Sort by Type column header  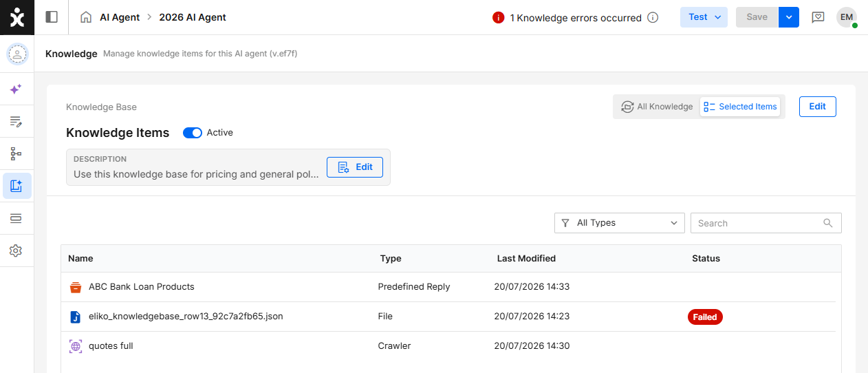[391, 259]
